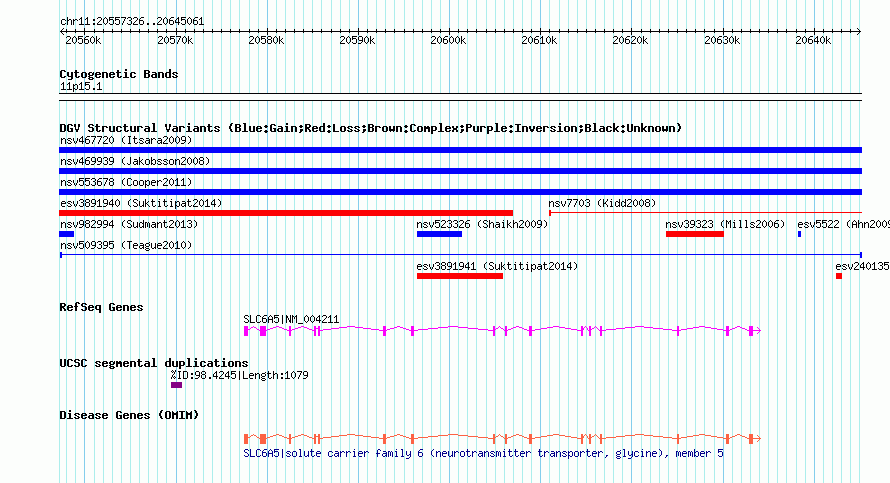Click the 20600k ruler tick label
This screenshot has width=890, height=483.
(x=448, y=40)
